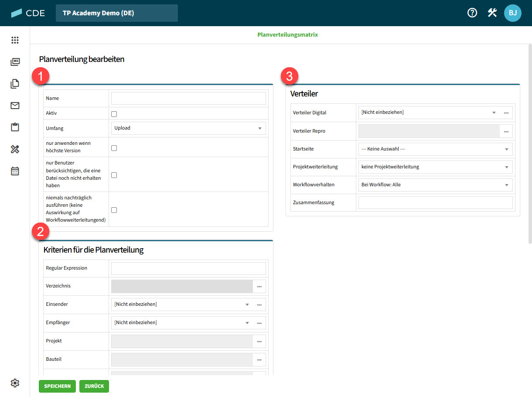The width and height of the screenshot is (532, 397).
Task: Click the ellipsis button for Verteiler Digital
Action: click(506, 113)
